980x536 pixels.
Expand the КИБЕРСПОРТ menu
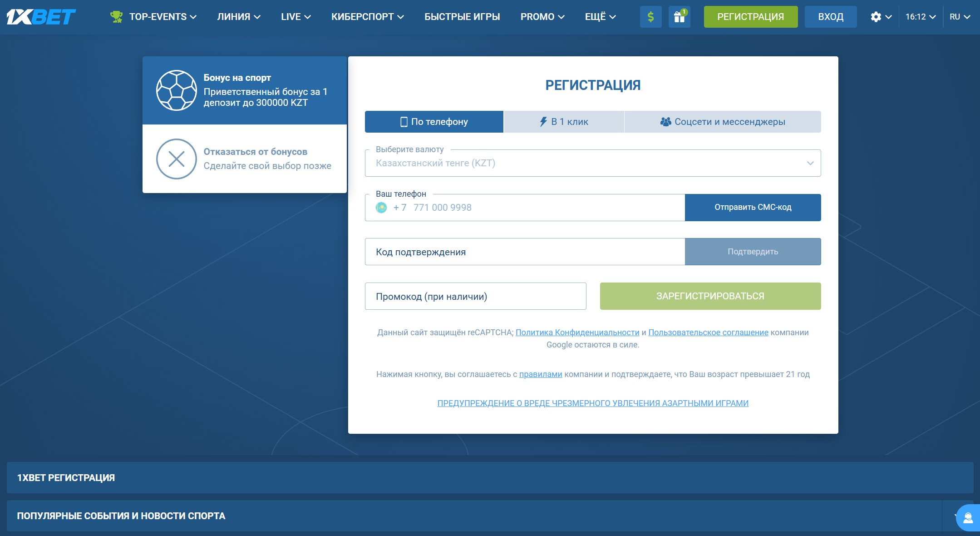click(x=367, y=17)
